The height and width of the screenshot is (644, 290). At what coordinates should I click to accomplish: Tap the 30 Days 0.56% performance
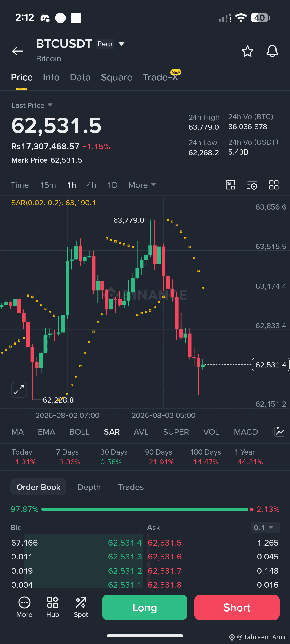[x=114, y=457]
